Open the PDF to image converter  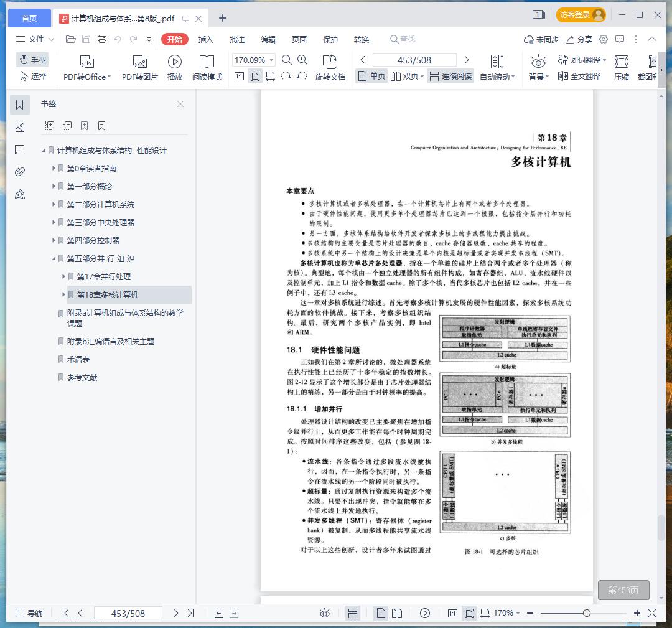140,68
